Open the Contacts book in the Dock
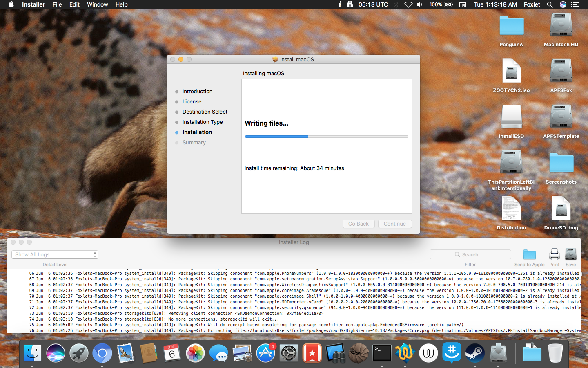The width and height of the screenshot is (588, 368). point(149,353)
